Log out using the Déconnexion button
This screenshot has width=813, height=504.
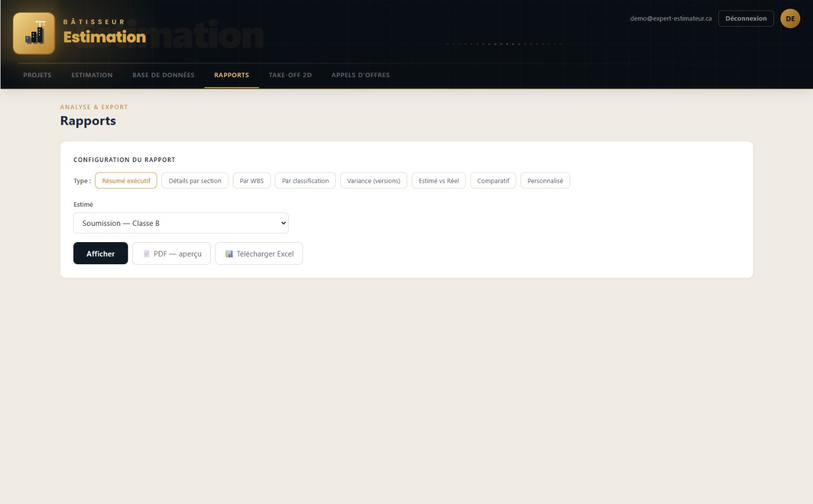point(746,19)
